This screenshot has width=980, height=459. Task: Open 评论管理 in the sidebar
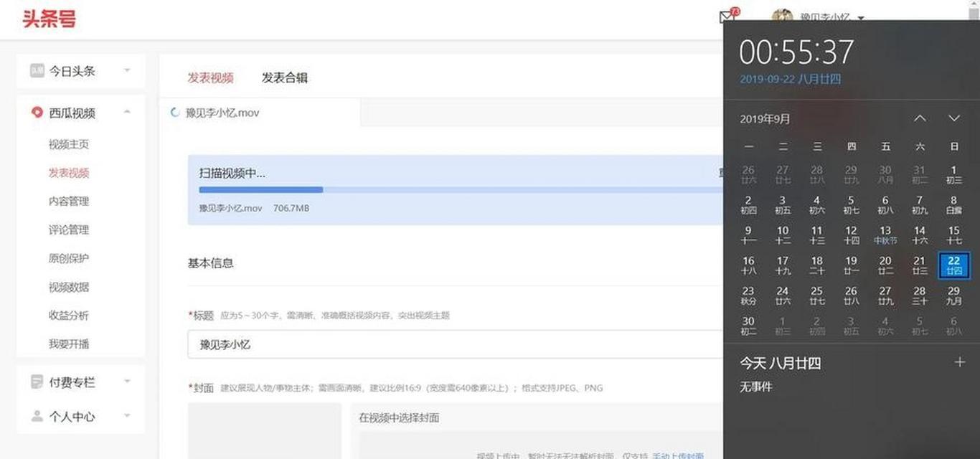(x=69, y=230)
